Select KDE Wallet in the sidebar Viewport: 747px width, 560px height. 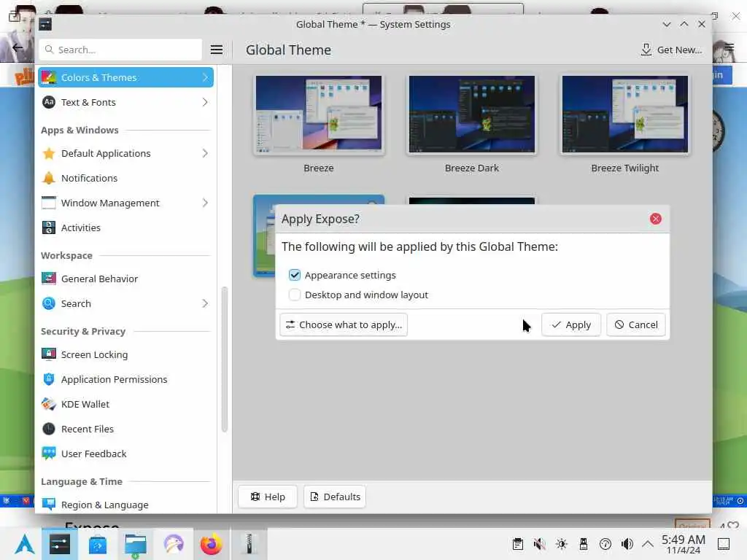[x=125, y=404]
